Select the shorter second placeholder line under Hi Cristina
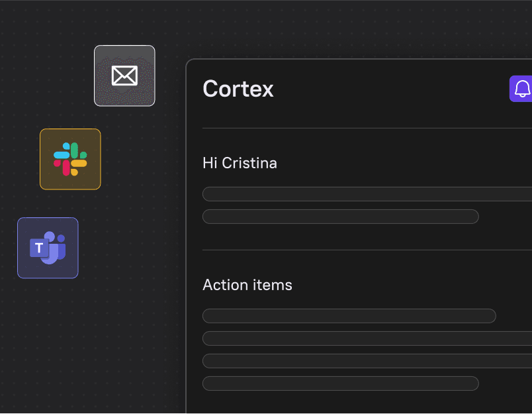The image size is (532, 414). [x=341, y=217]
